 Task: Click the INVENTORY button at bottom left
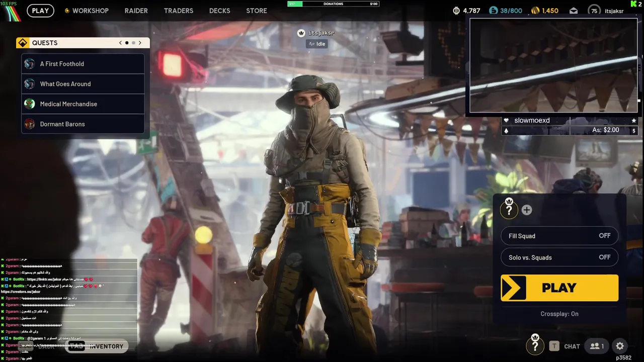coord(96,346)
